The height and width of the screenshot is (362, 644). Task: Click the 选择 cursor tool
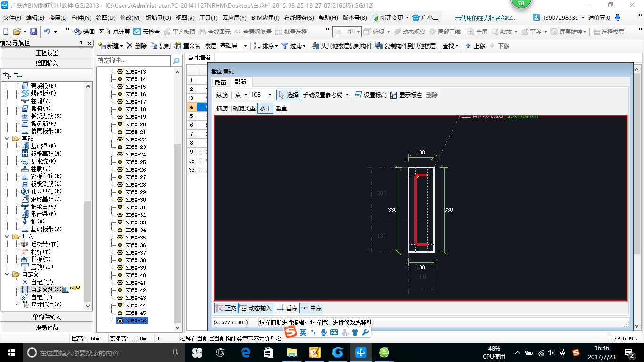[x=288, y=95]
